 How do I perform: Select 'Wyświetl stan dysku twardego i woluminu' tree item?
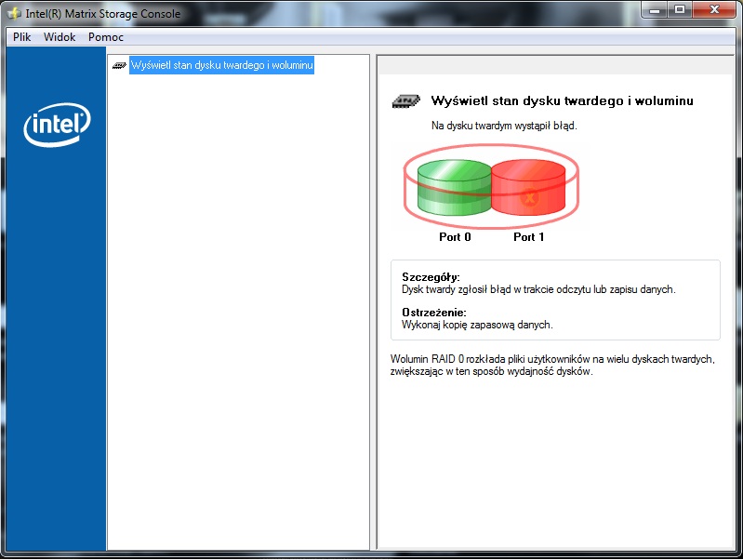pyautogui.click(x=221, y=65)
